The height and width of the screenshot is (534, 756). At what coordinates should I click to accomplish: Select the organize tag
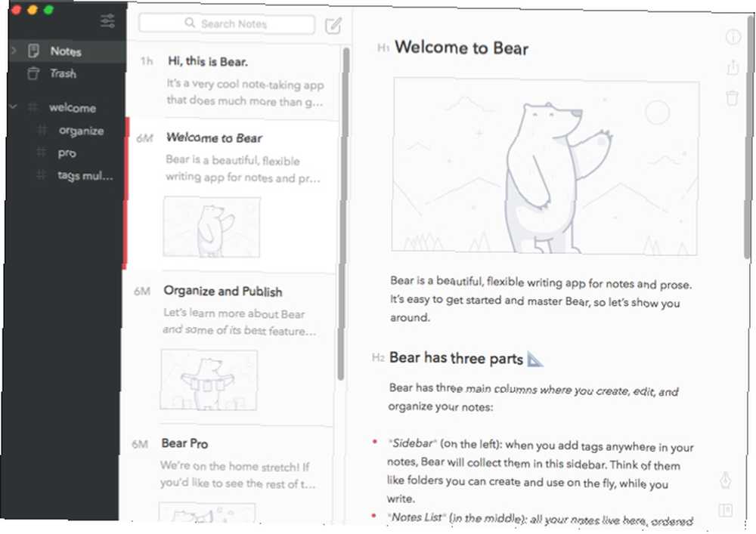tap(81, 131)
